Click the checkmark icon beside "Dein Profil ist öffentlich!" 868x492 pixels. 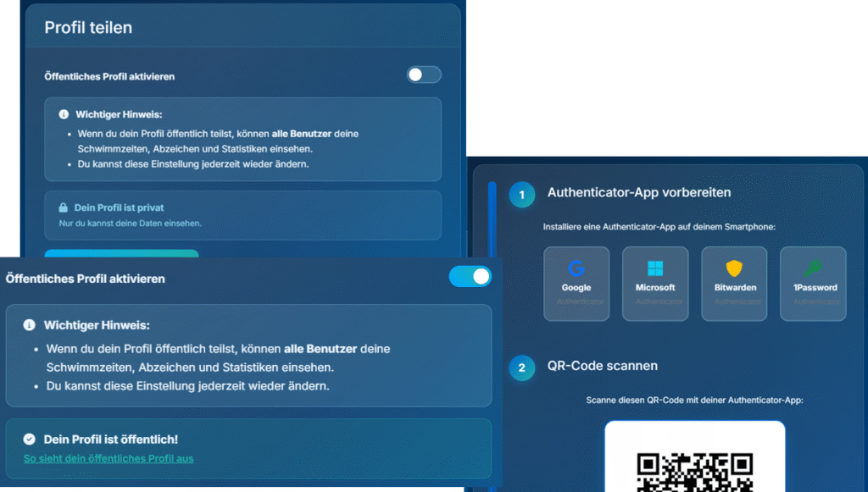point(30,439)
